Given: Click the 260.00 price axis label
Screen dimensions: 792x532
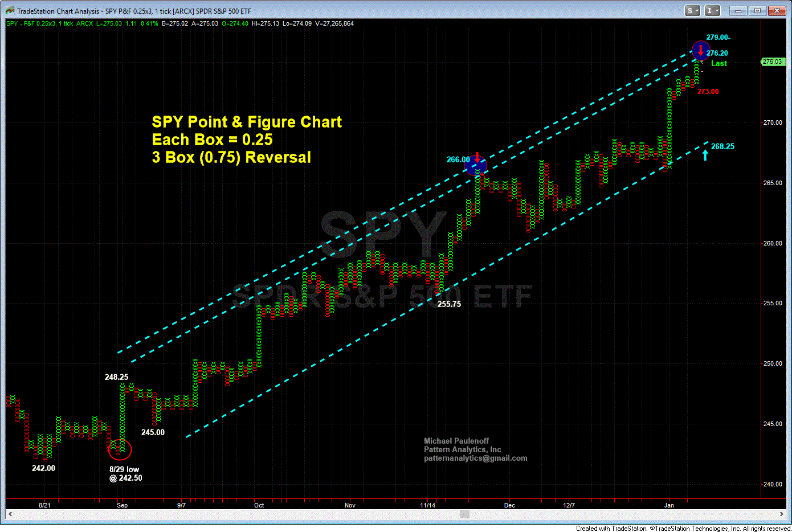Looking at the screenshot, I should (x=773, y=243).
